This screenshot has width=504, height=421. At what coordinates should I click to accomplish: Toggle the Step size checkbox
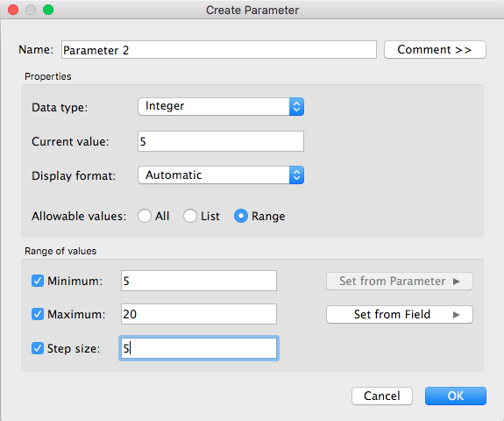[38, 348]
